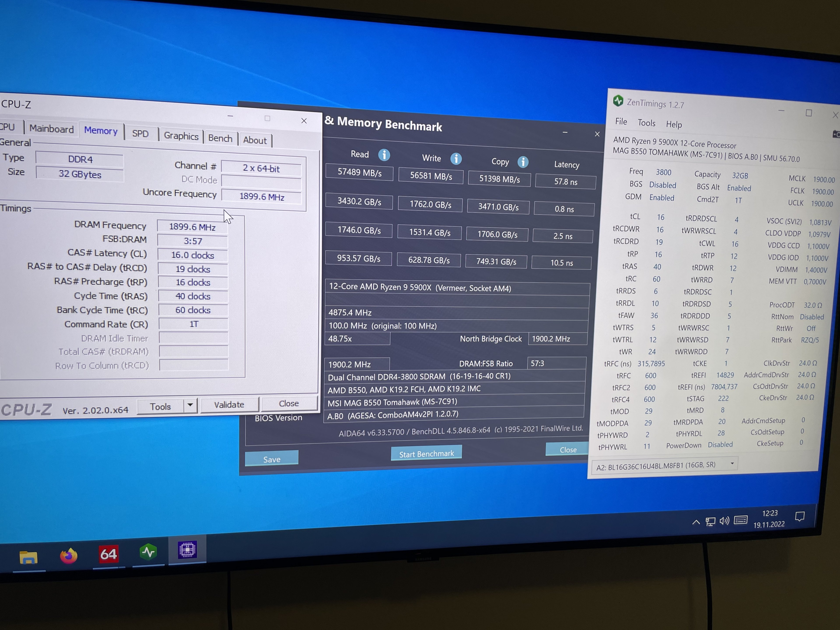
Task: Click the Read info icon
Action: click(x=384, y=155)
